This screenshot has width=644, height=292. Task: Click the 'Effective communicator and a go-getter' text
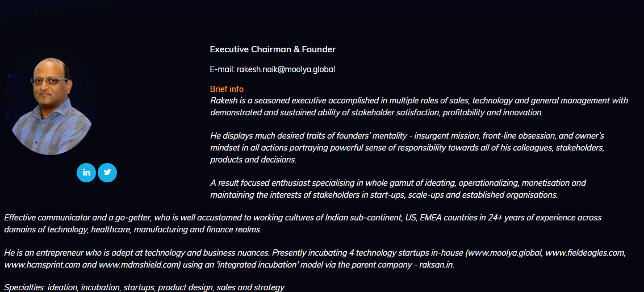pyautogui.click(x=80, y=218)
